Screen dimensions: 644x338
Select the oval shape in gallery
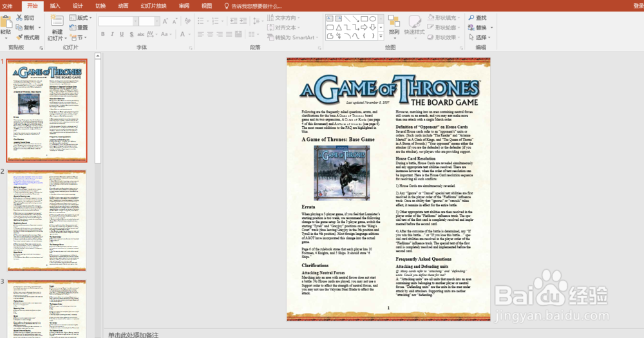(372, 19)
